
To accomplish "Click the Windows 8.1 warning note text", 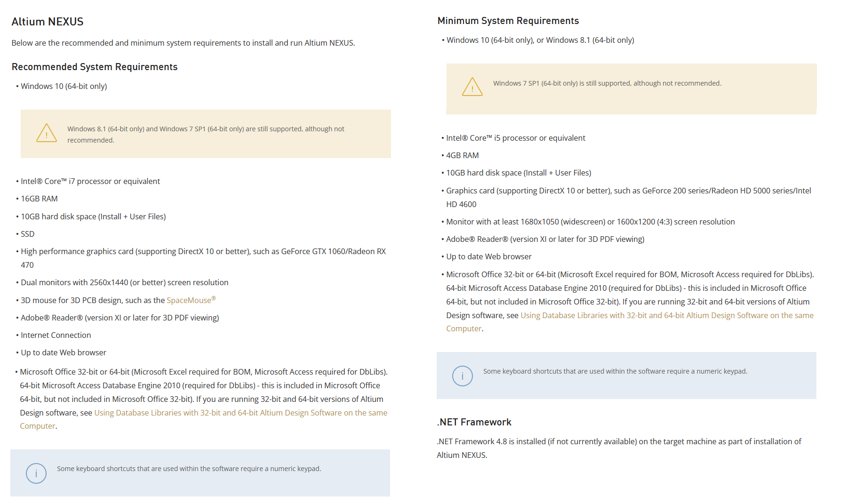I will (x=206, y=135).
